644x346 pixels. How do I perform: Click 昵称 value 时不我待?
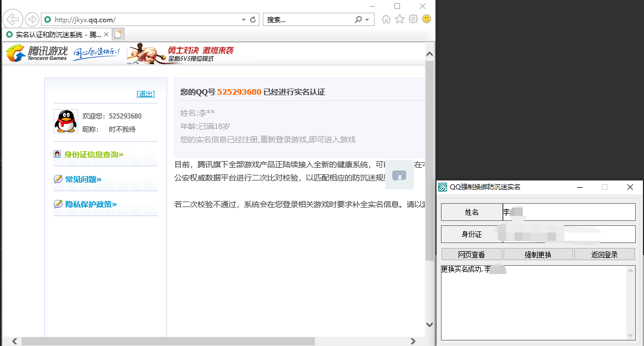[x=122, y=130]
